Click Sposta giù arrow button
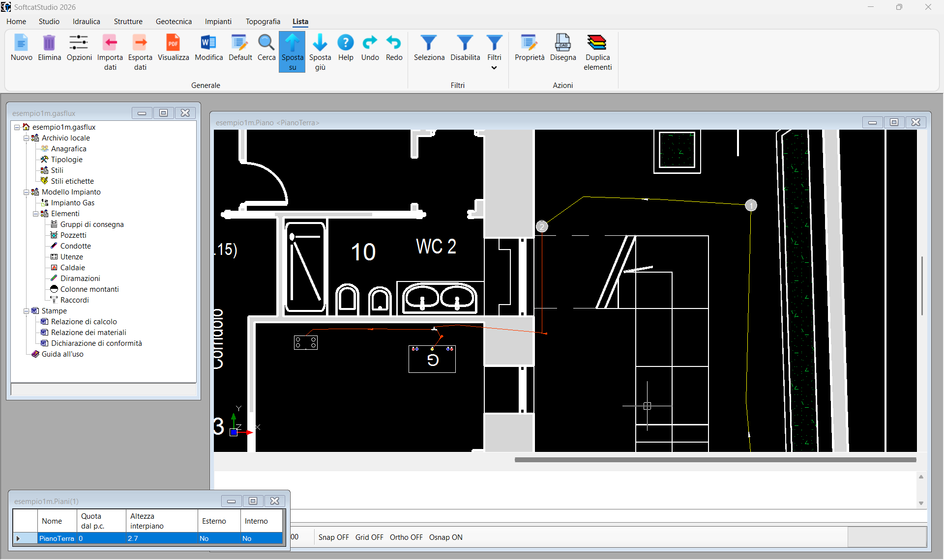Viewport: 944px width, 560px height. coord(320,52)
